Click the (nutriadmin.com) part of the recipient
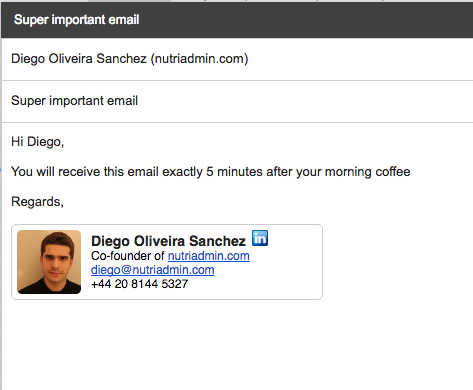This screenshot has height=390, width=473. pyautogui.click(x=199, y=59)
